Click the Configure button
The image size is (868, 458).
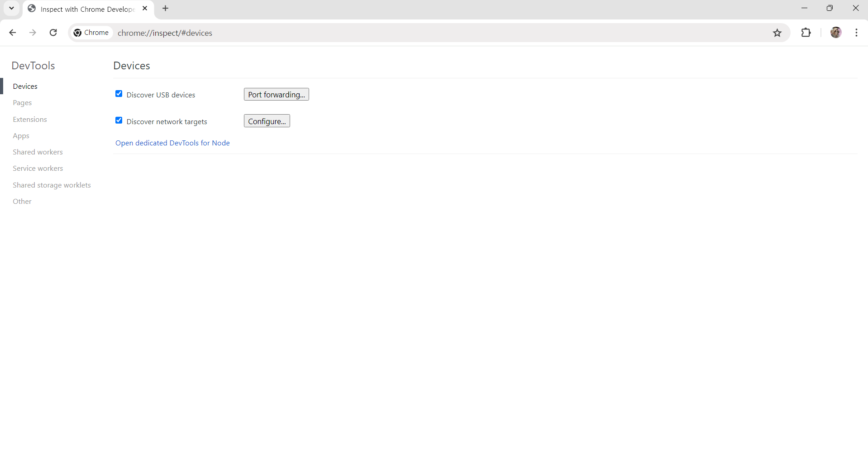click(267, 121)
